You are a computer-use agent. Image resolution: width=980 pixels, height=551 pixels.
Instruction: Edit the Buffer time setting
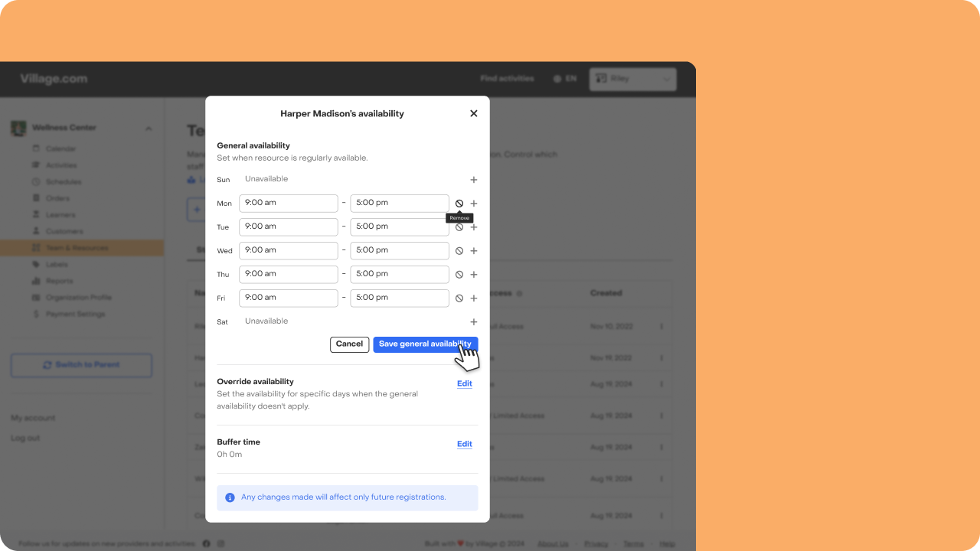point(465,444)
